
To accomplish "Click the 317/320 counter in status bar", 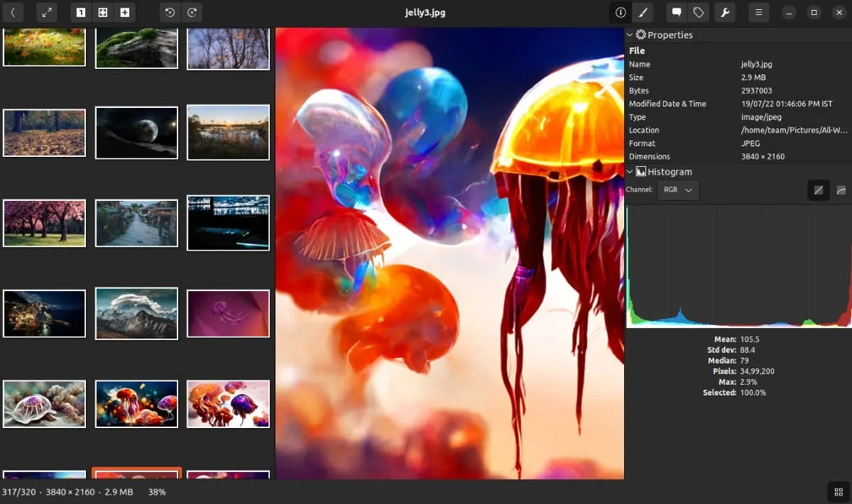I will [19, 492].
